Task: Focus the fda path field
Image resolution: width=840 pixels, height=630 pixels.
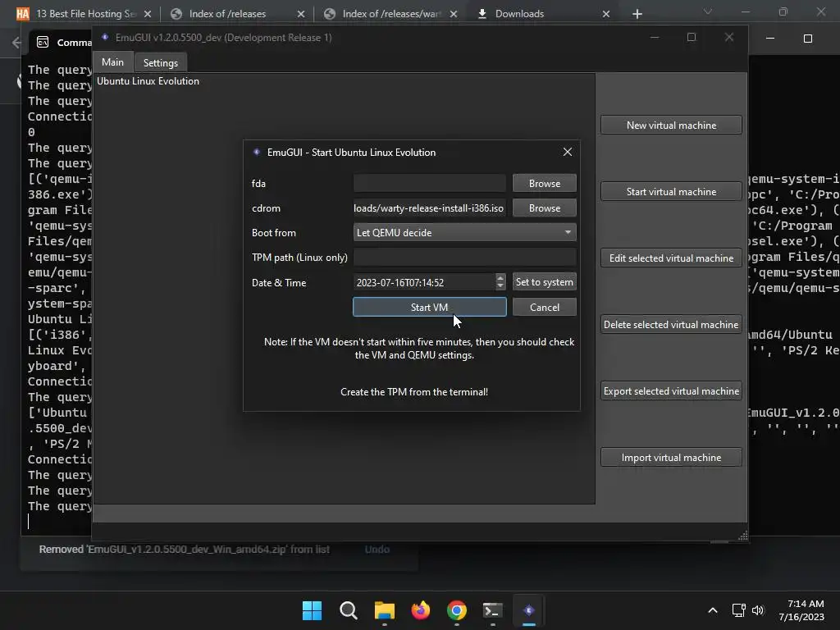Action: [429, 183]
